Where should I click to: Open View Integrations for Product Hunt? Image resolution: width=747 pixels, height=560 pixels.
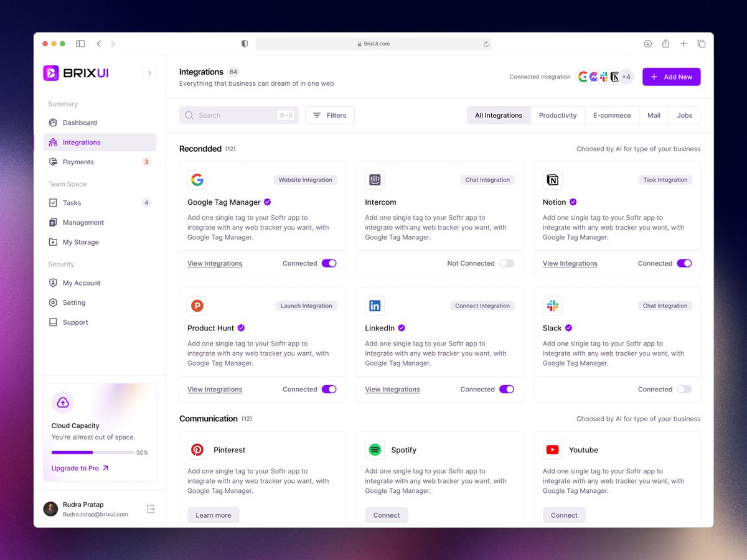tap(215, 390)
